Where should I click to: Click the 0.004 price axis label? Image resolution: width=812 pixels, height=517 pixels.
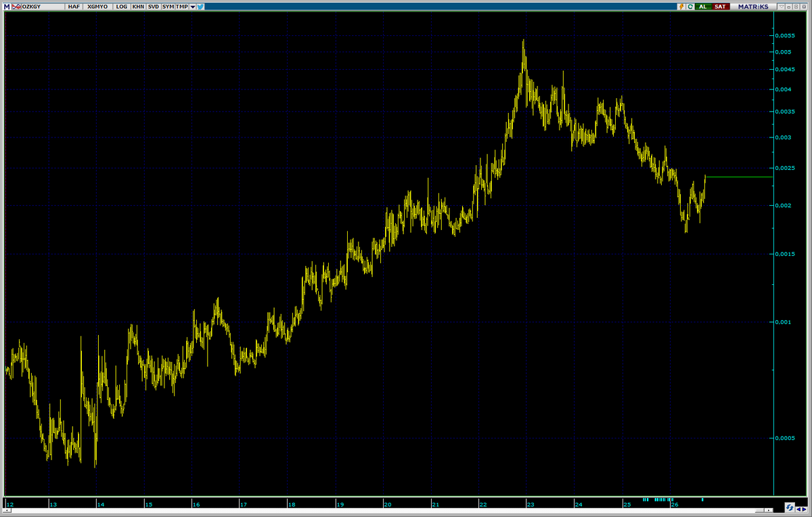(784, 89)
